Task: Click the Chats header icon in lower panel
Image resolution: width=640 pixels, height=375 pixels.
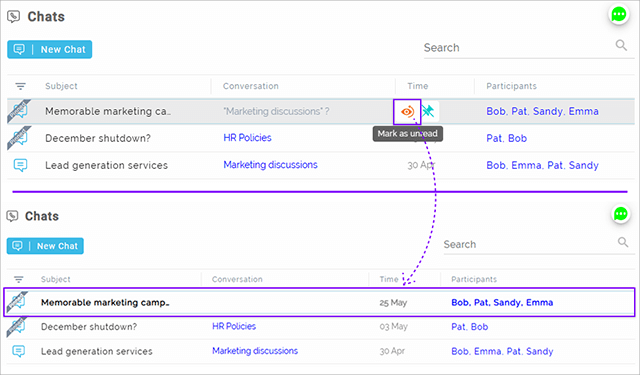Action: click(x=12, y=216)
